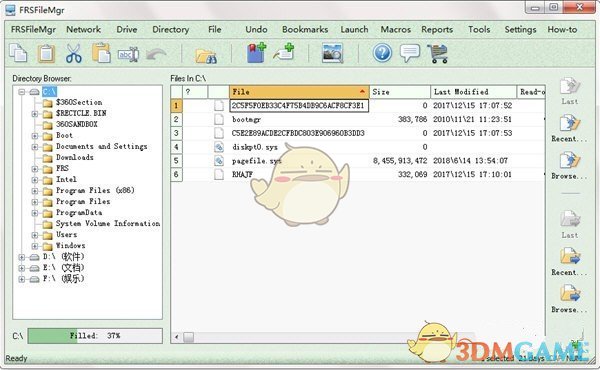The image size is (600, 370).
Task: Expand the Boot folder node
Action: [35, 136]
